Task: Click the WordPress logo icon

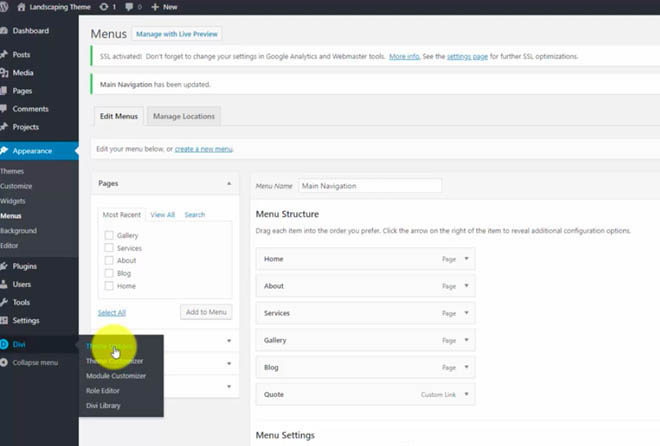Action: pyautogui.click(x=4, y=7)
